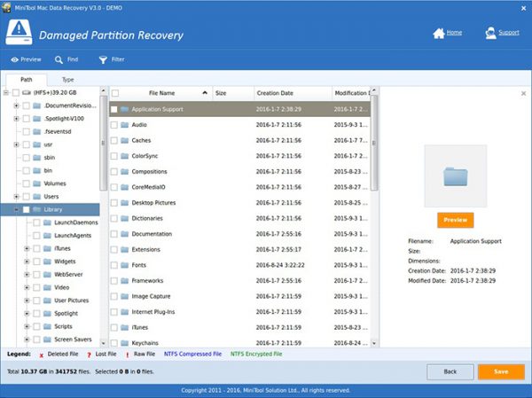Screen dimensions: 532x398
Task: Expand the Video folder node
Action: [x=27, y=287]
